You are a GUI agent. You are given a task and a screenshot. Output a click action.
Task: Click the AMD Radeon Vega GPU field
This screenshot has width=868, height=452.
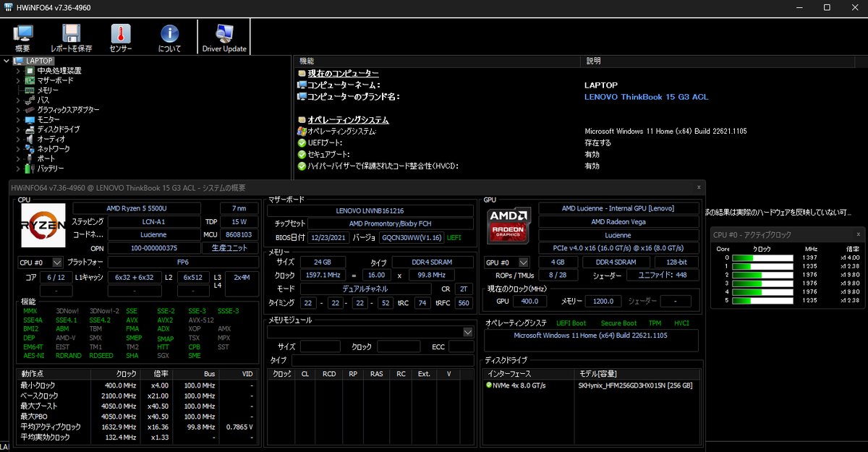tap(618, 222)
